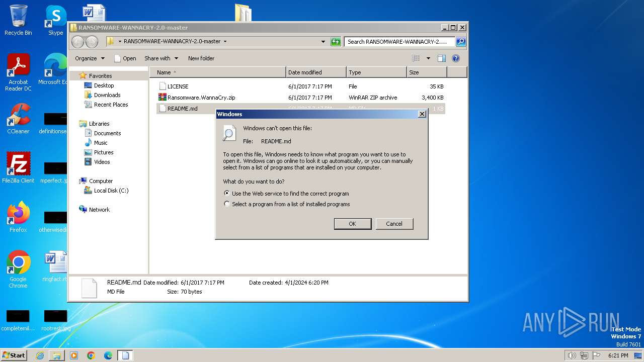Open the change view options dropdown arrow
The image size is (644, 362).
pos(428,58)
